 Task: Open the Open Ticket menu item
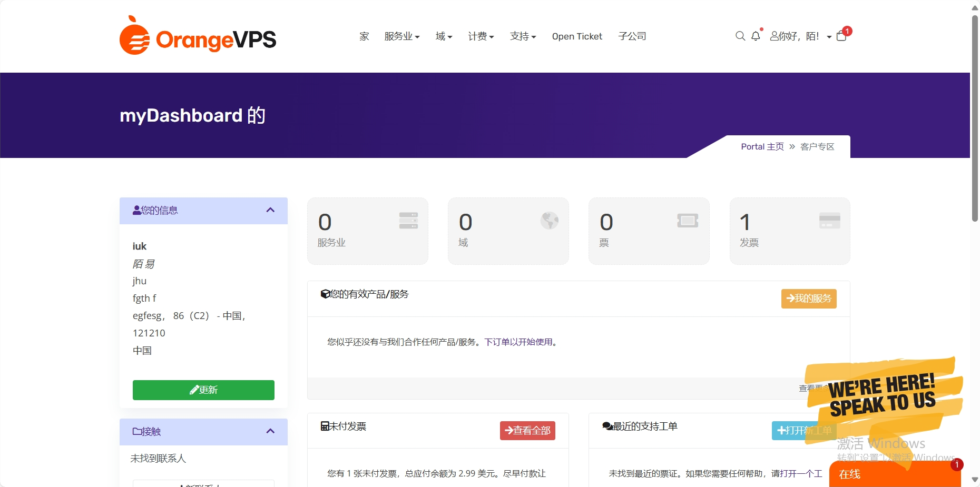click(576, 36)
